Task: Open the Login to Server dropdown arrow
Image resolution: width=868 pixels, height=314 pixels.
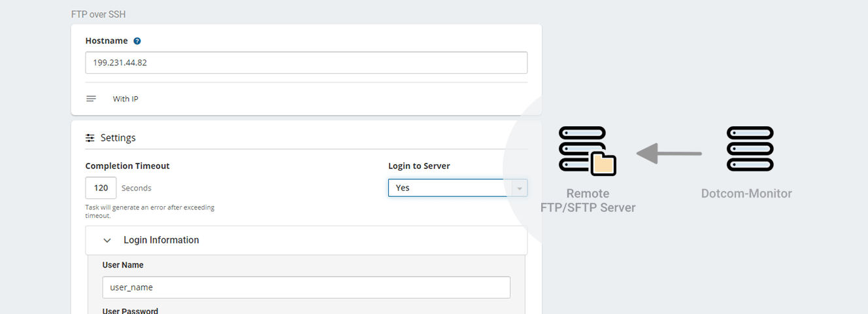Action: [520, 188]
